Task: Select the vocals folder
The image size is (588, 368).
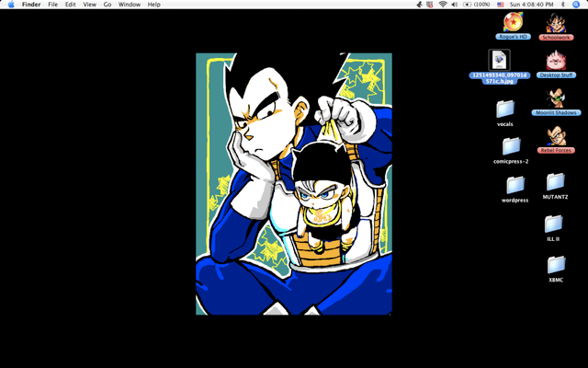Action: 504,109
